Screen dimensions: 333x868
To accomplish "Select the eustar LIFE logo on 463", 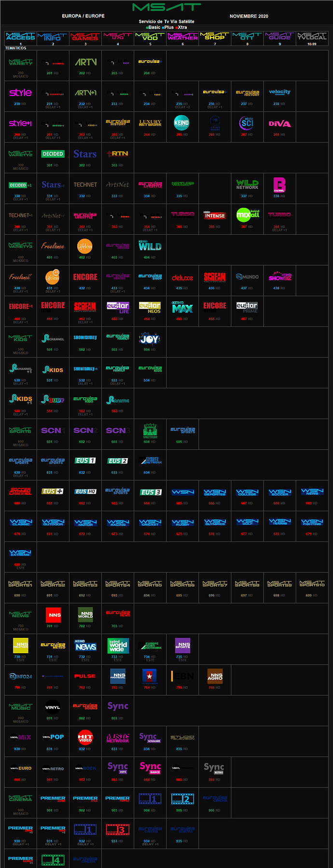I will (x=118, y=308).
